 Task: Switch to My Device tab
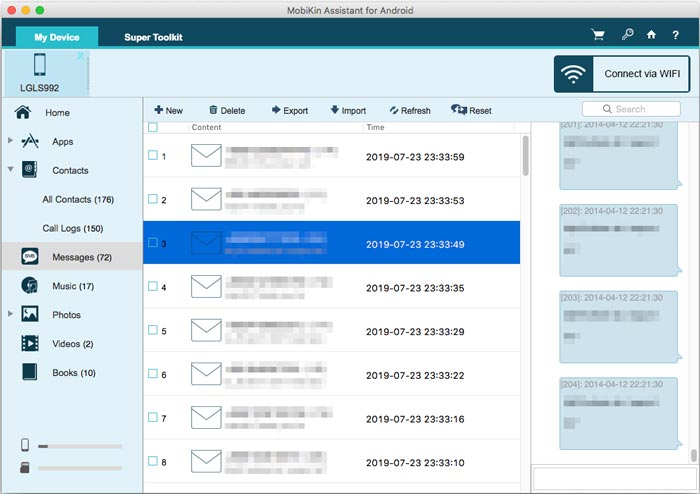[x=57, y=37]
